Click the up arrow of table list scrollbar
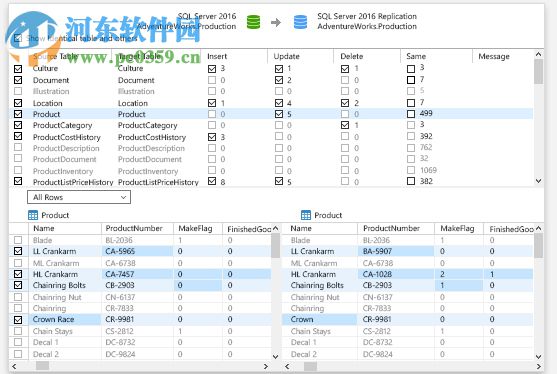 click(x=539, y=54)
